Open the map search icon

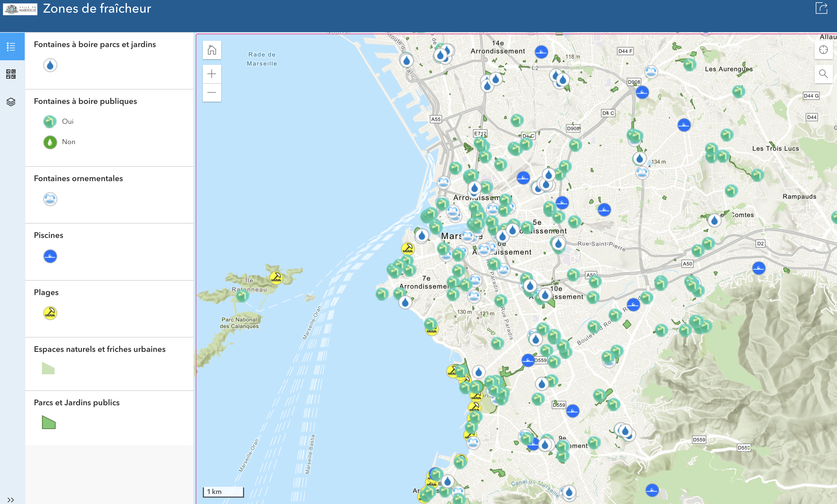[x=823, y=74]
